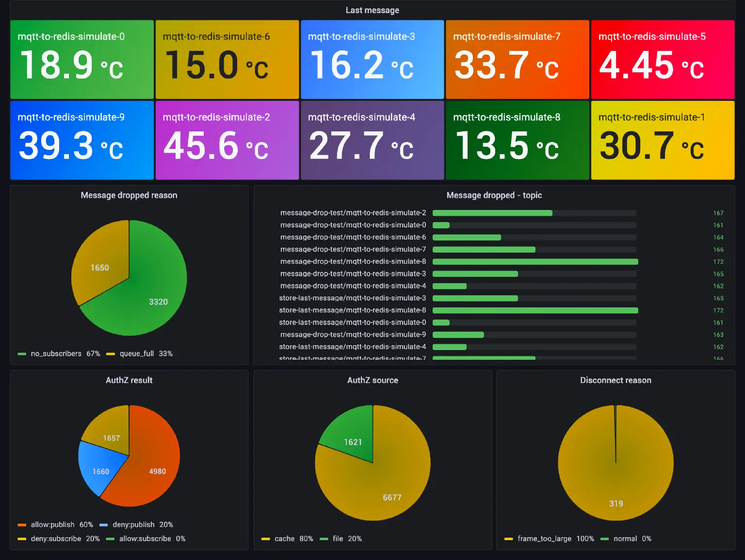Click the queue_full legend color indicator
Image resolution: width=745 pixels, height=560 pixels.
click(x=111, y=353)
